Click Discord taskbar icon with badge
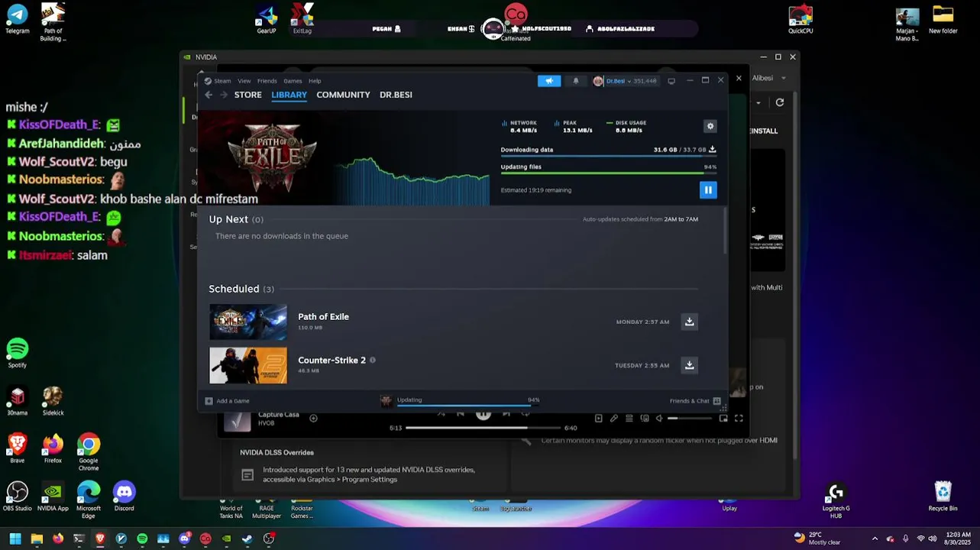980x550 pixels. coord(184,539)
